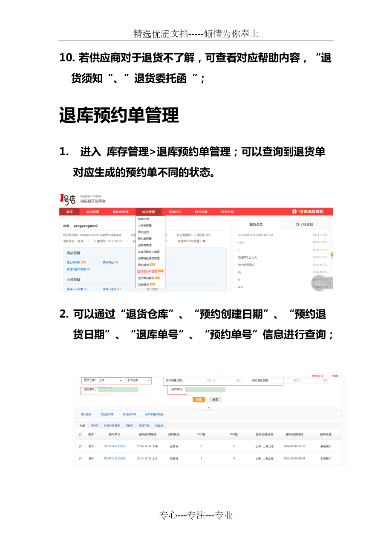Select 效期特批需求管理 menu entry

148,258
